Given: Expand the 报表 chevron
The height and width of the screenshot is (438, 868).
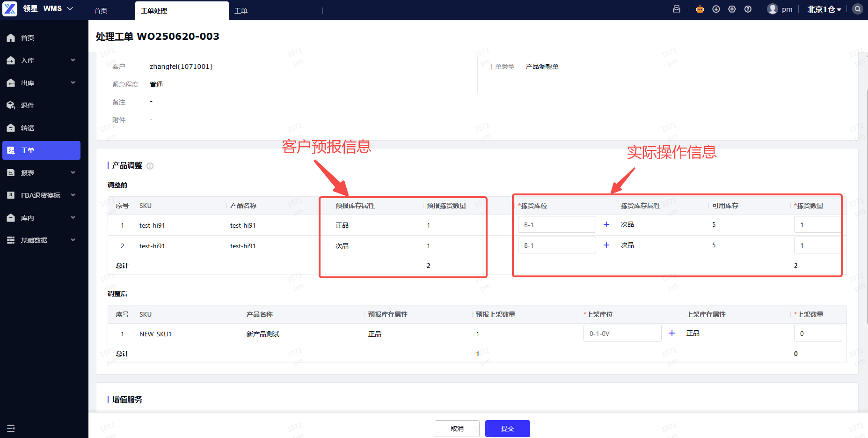Looking at the screenshot, I should [x=73, y=172].
